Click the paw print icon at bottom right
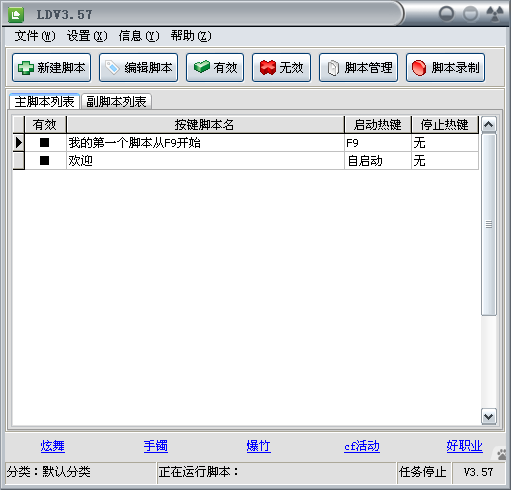This screenshot has width=511, height=490. pyautogui.click(x=501, y=454)
